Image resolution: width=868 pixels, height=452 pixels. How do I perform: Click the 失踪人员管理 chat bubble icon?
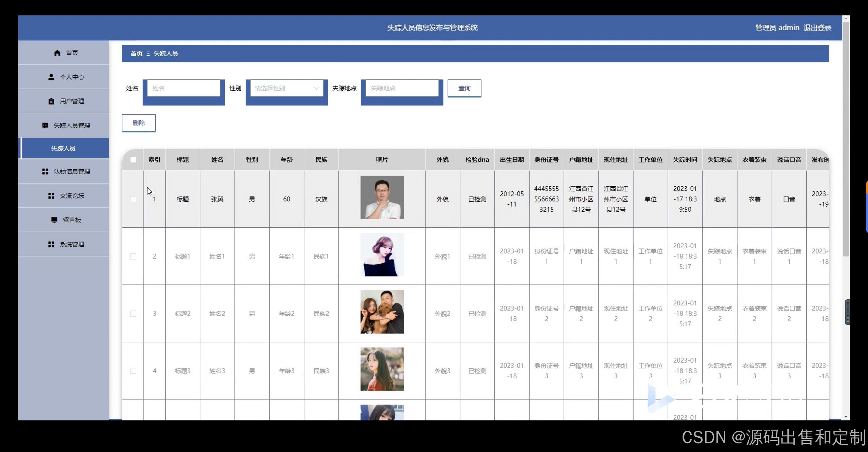(x=45, y=126)
